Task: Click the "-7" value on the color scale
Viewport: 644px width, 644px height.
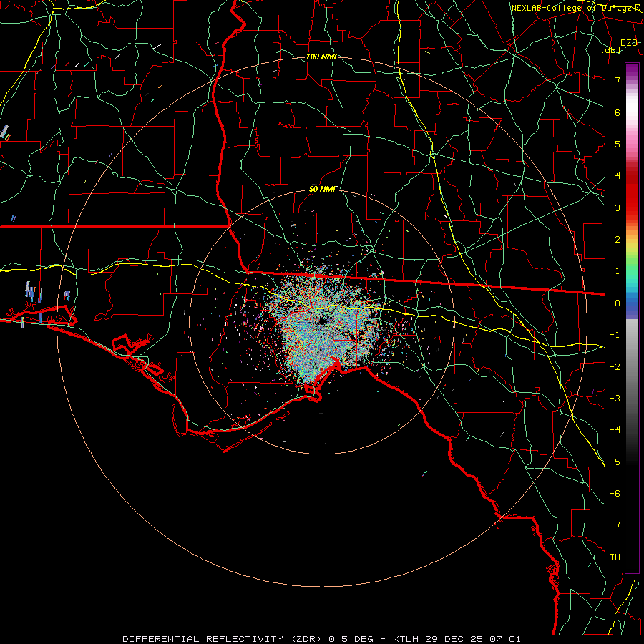Action: (615, 525)
